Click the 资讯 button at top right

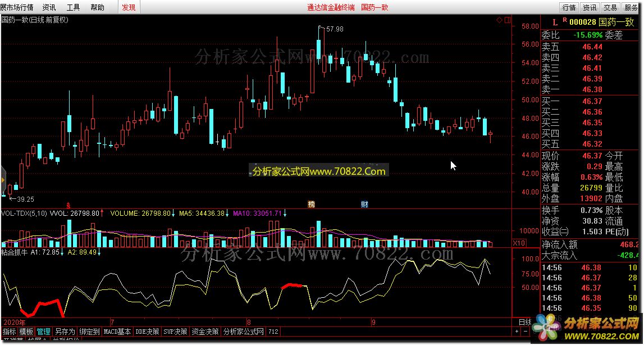(590, 7)
